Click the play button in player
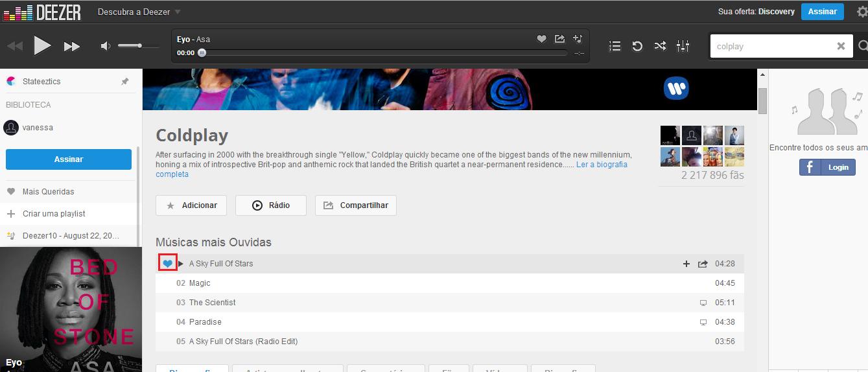 42,46
